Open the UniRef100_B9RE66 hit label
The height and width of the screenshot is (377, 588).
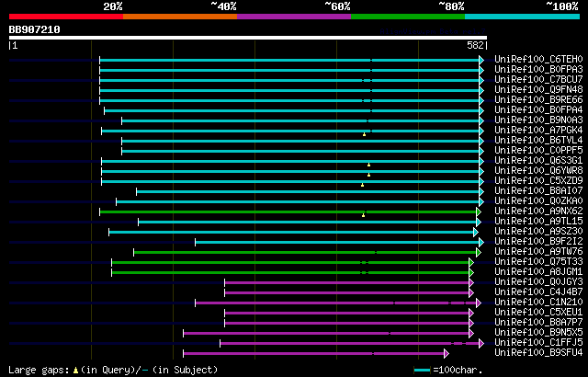538,100
